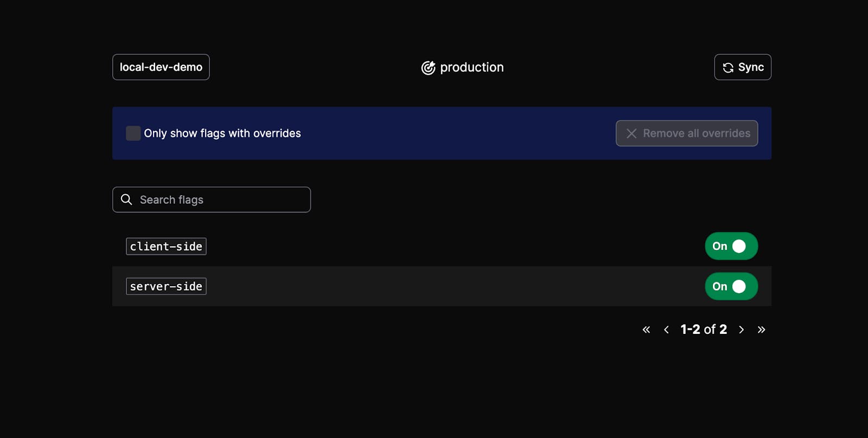Select the server-side flag key
Image resolution: width=868 pixels, height=438 pixels.
166,286
